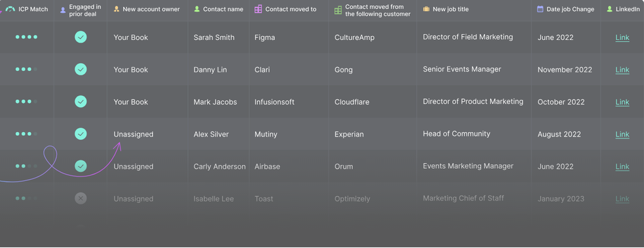Click the New account owner icon

pos(117,9)
